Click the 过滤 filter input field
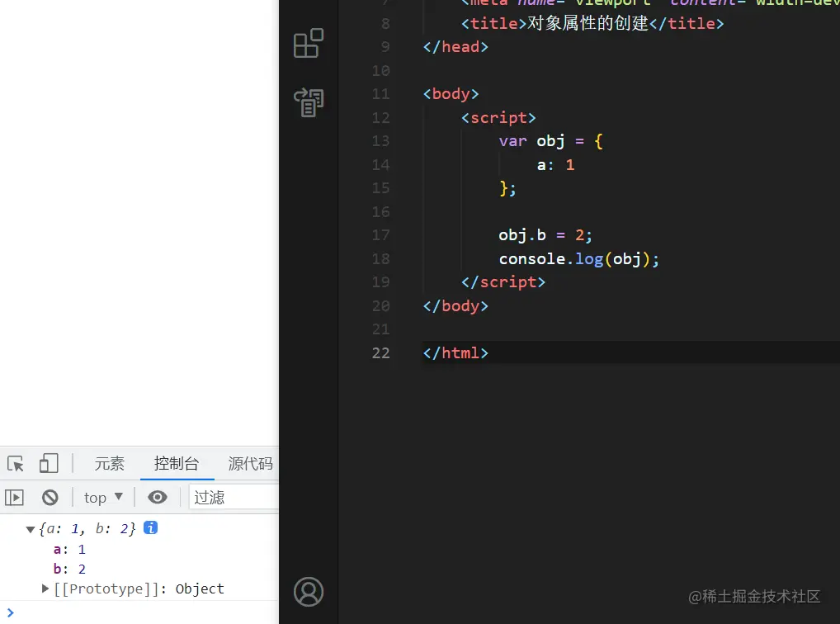The width and height of the screenshot is (840, 624). (x=234, y=498)
